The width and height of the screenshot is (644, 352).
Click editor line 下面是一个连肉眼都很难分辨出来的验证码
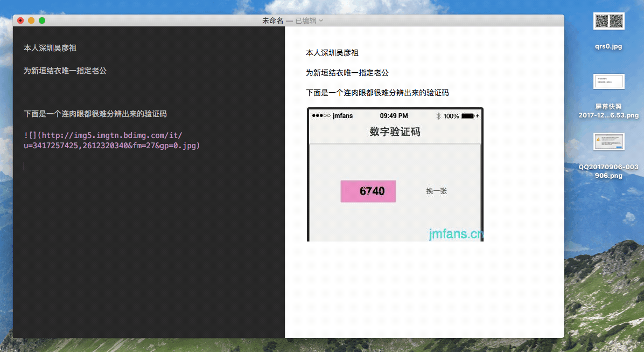[x=95, y=114]
